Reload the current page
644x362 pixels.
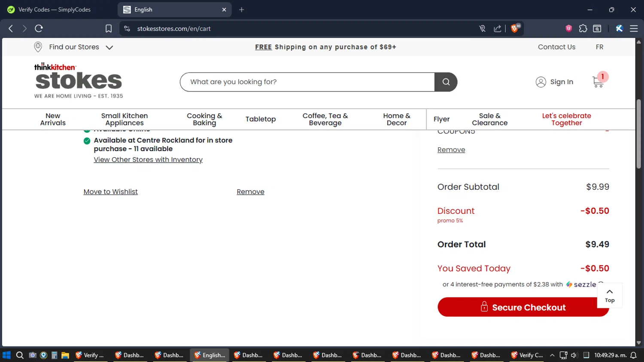39,28
